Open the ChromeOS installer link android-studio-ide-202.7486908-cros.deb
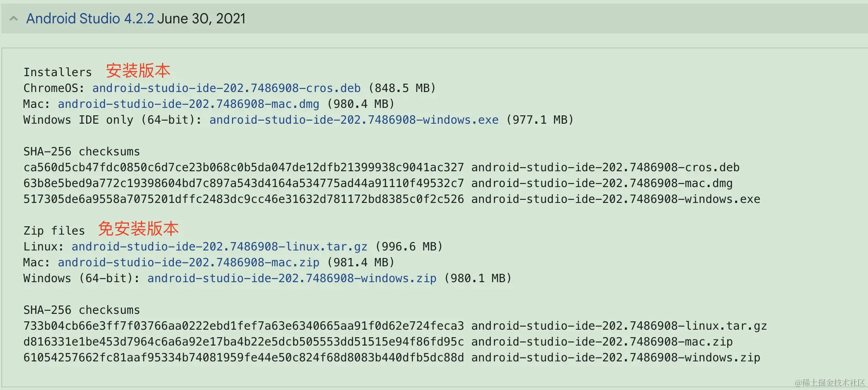The height and width of the screenshot is (390, 868). click(226, 88)
